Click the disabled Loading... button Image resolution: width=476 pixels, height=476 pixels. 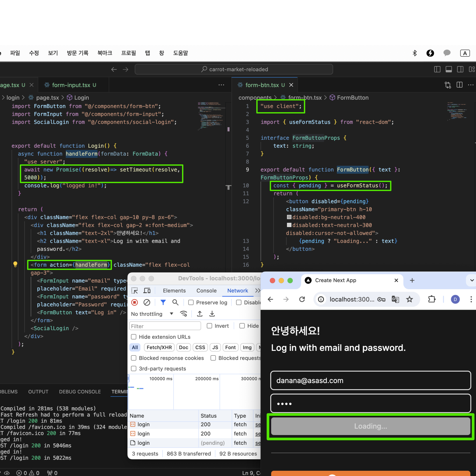point(370,426)
